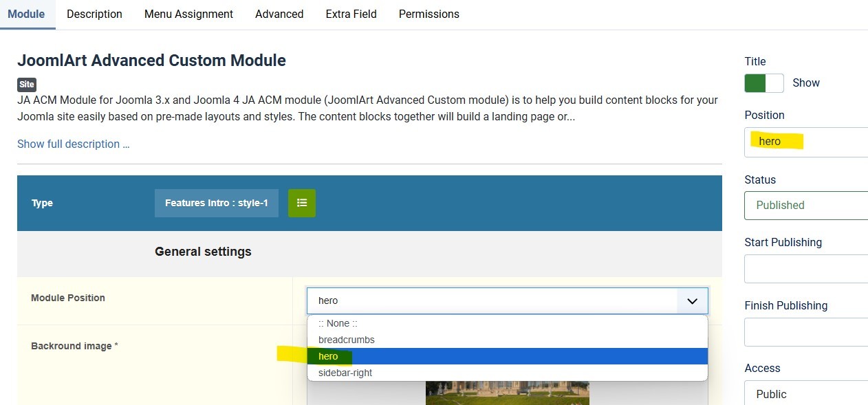Open the Menu Assignment tab

(188, 14)
